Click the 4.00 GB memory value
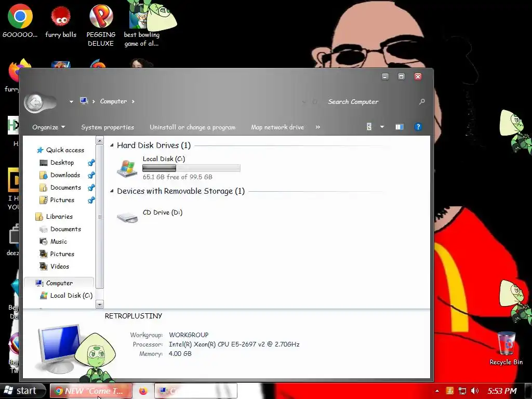Image resolution: width=532 pixels, height=399 pixels. 180,353
